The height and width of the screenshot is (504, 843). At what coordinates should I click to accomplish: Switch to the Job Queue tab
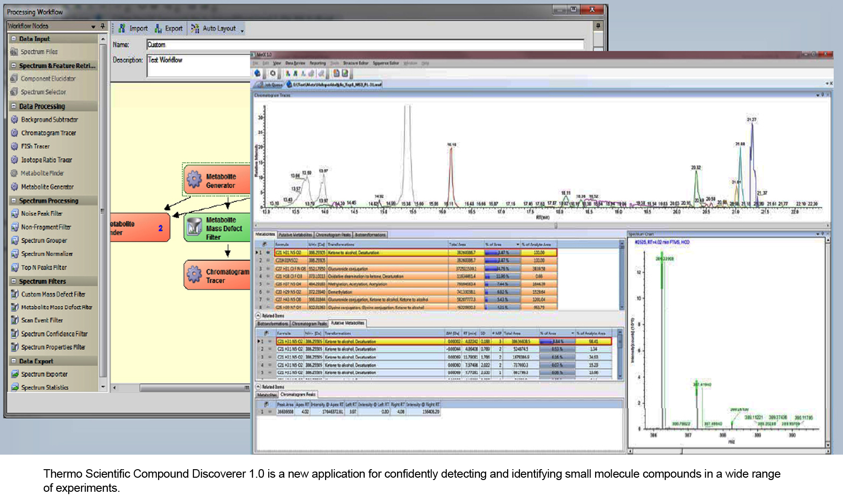click(x=269, y=85)
